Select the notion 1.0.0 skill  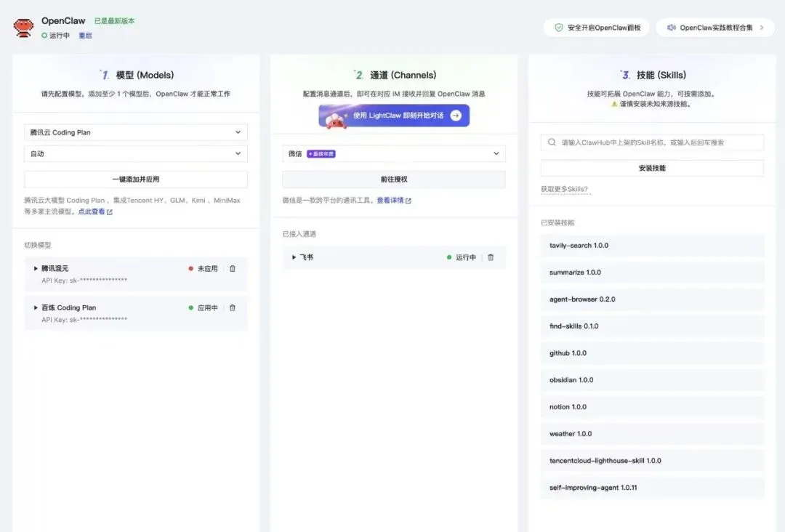click(652, 407)
